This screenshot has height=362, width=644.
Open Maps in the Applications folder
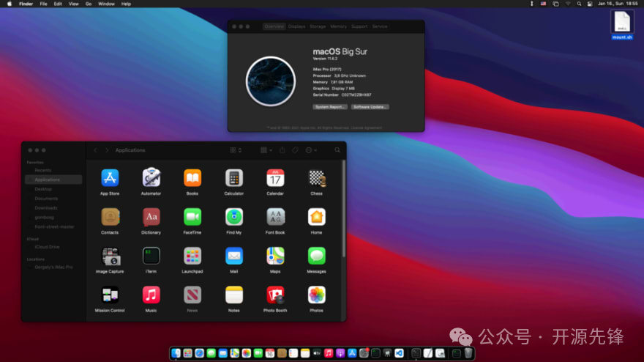pyautogui.click(x=275, y=256)
